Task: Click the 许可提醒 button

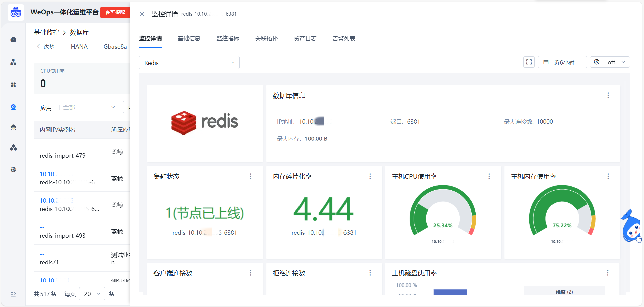Action: (115, 12)
